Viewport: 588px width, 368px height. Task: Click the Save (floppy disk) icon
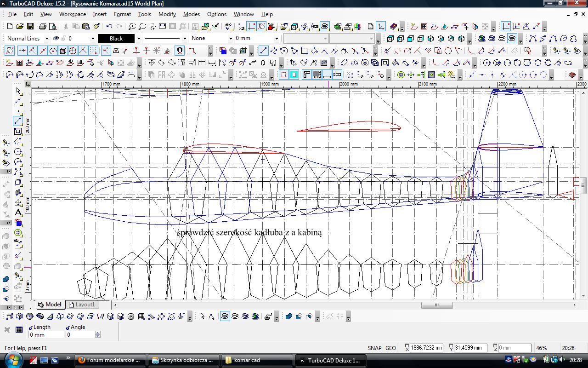tap(30, 27)
